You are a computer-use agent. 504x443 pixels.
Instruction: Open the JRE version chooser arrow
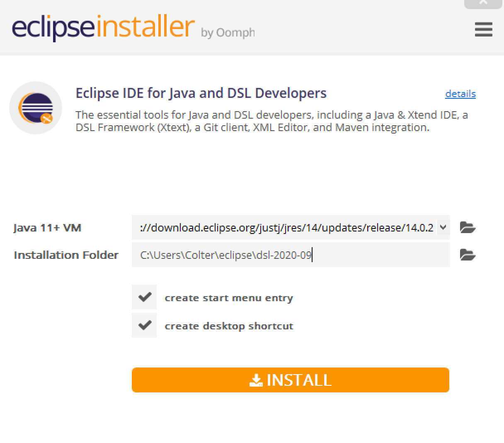(x=443, y=227)
